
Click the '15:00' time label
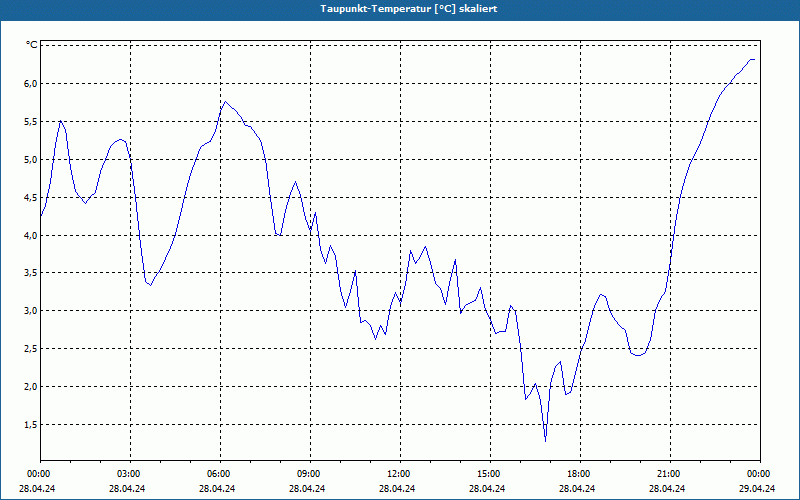488,474
